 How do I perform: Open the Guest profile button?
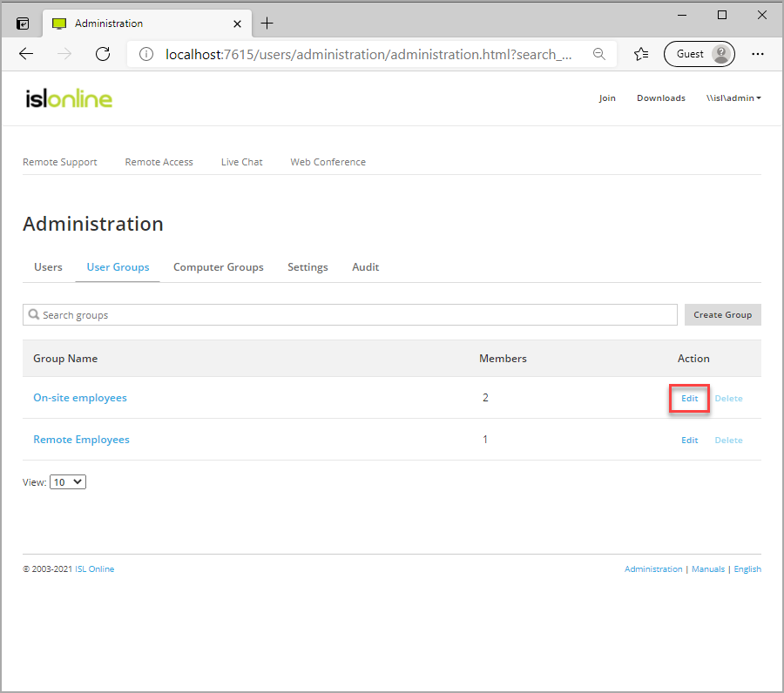[699, 54]
